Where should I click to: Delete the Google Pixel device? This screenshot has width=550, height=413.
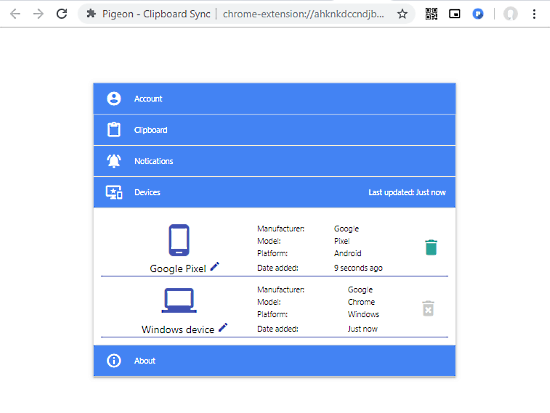point(431,247)
